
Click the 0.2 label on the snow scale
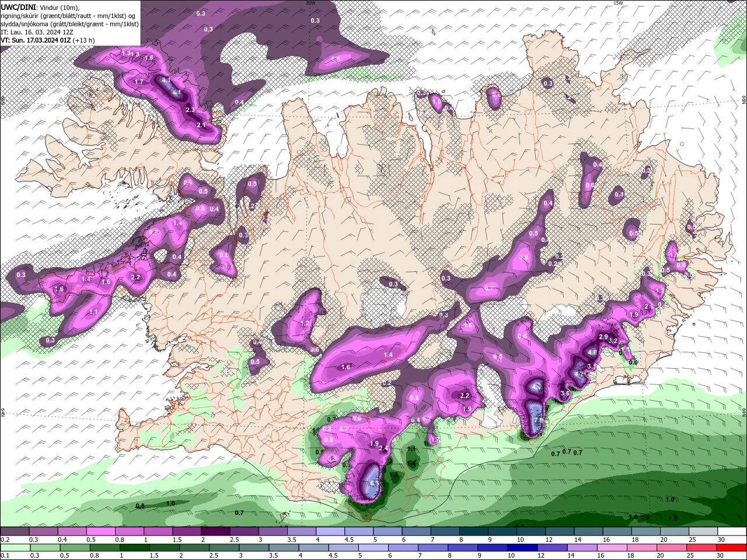[x=5, y=540]
